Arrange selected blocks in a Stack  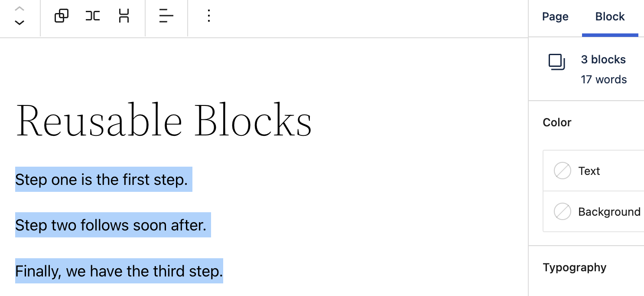click(x=124, y=16)
